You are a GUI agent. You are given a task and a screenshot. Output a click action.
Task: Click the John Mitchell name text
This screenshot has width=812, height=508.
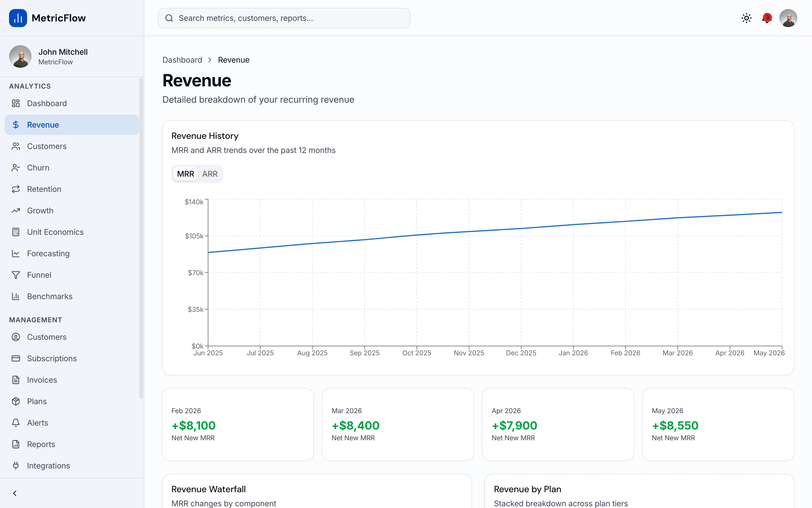pos(63,52)
